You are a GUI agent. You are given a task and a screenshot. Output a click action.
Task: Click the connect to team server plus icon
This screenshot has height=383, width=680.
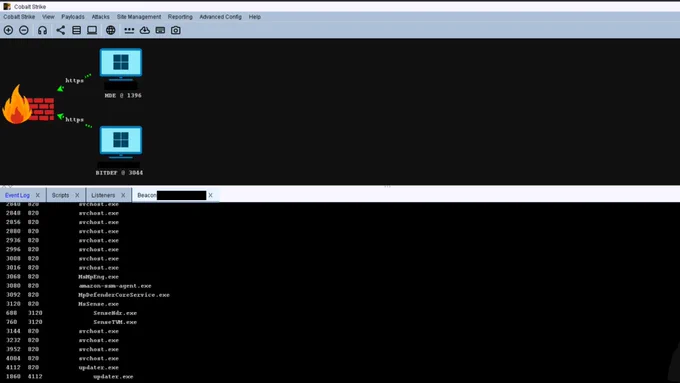(8, 30)
